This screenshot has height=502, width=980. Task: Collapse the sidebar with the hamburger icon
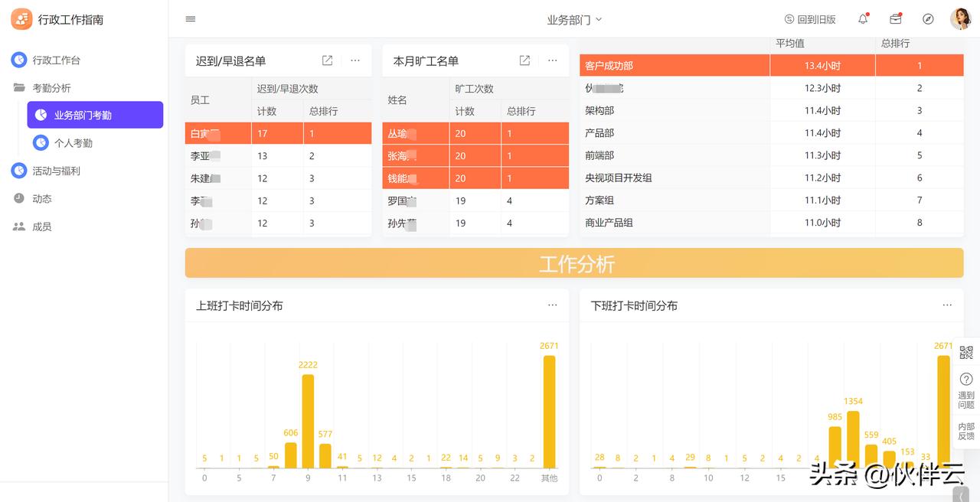pos(190,19)
